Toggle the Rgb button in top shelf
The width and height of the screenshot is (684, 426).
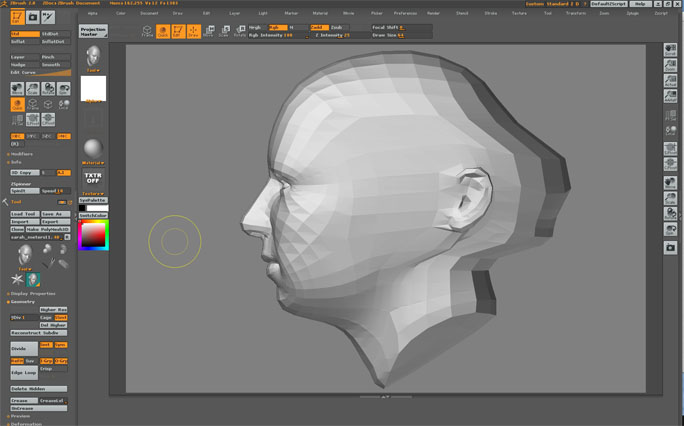coord(277,27)
